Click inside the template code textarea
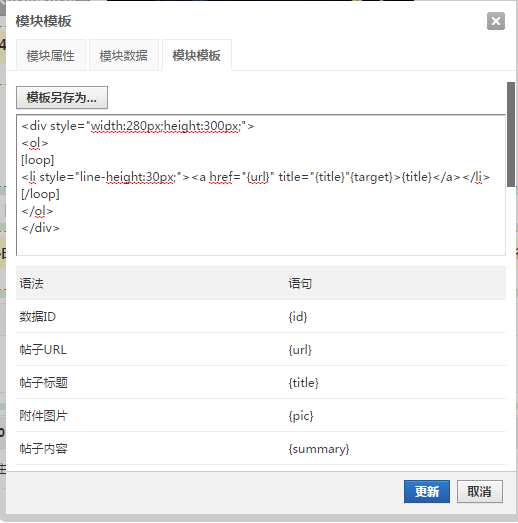The width and height of the screenshot is (518, 523). click(x=261, y=185)
